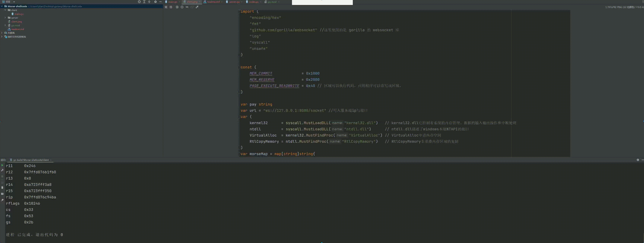
Task: Set image to actual size 1:1
Action: pyautogui.click(x=187, y=7)
